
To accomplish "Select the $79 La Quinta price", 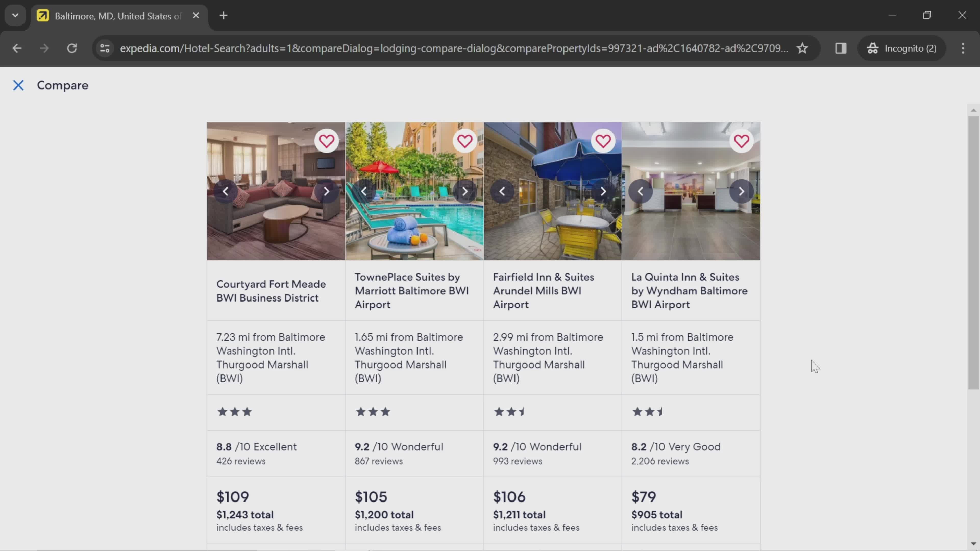I will (x=644, y=497).
